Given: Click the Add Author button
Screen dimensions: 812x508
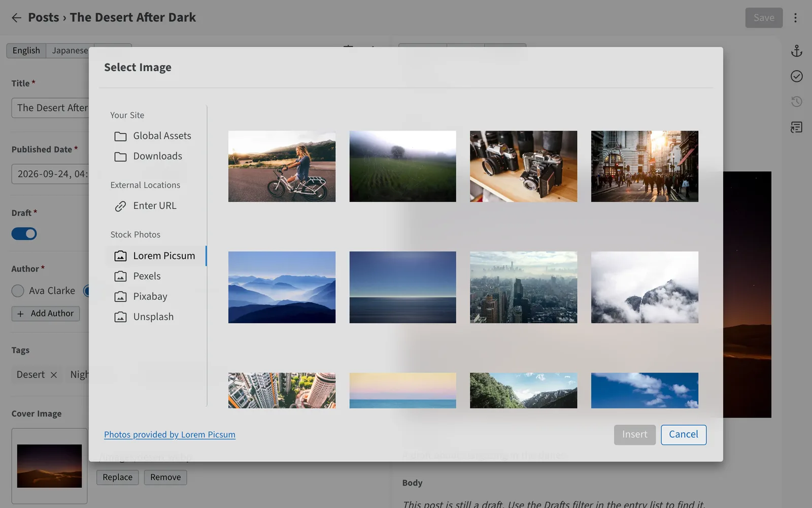Looking at the screenshot, I should pyautogui.click(x=46, y=313).
